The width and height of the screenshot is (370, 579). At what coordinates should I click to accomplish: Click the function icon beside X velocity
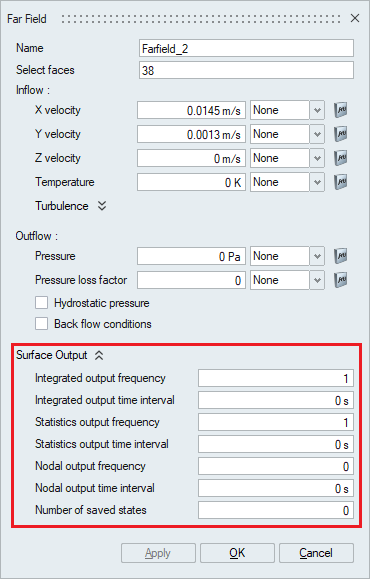tap(340, 110)
